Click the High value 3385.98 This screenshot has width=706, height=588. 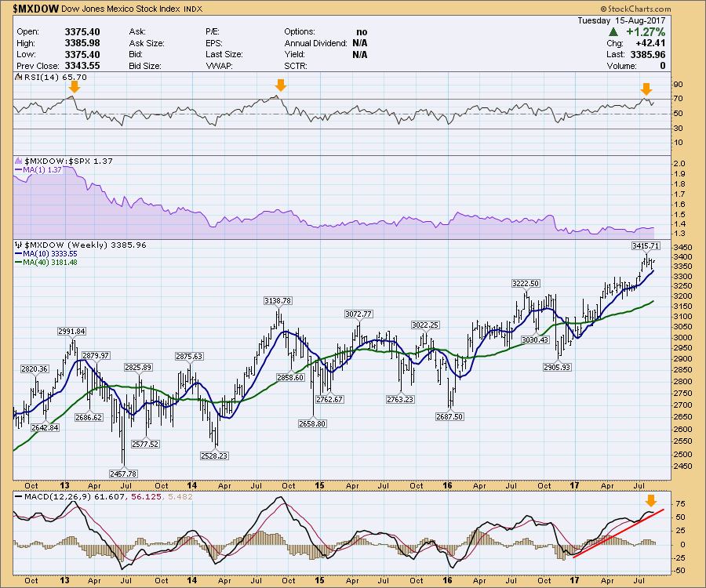82,43
